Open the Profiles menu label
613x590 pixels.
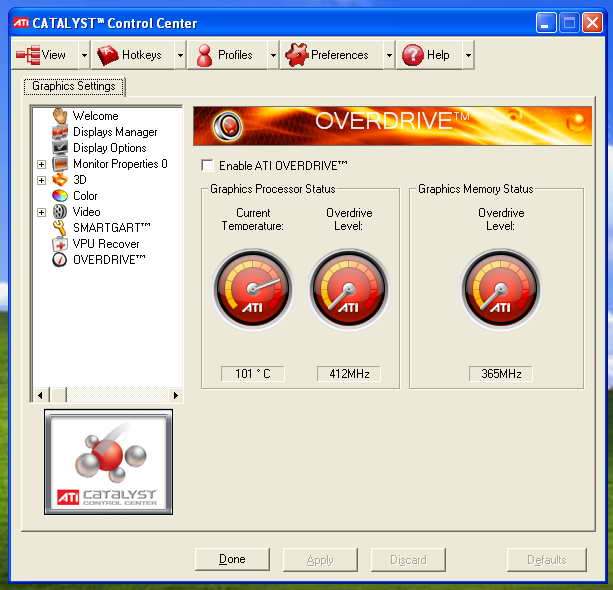pos(235,55)
